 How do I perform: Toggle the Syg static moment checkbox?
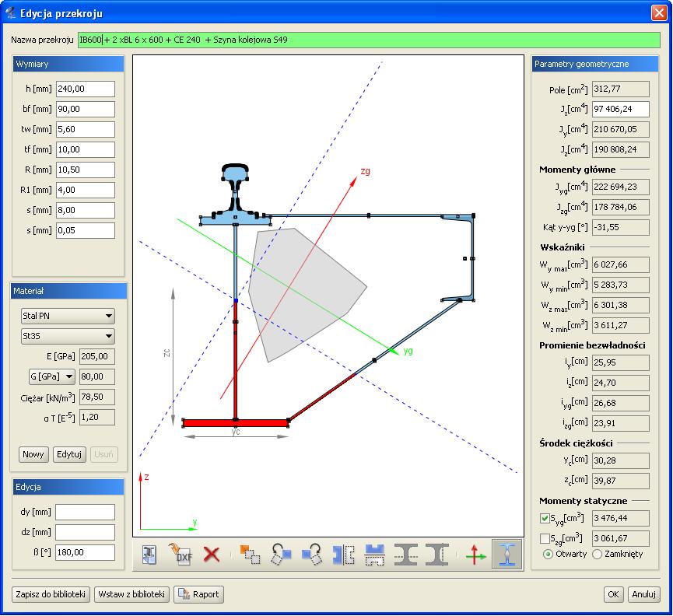(x=545, y=518)
